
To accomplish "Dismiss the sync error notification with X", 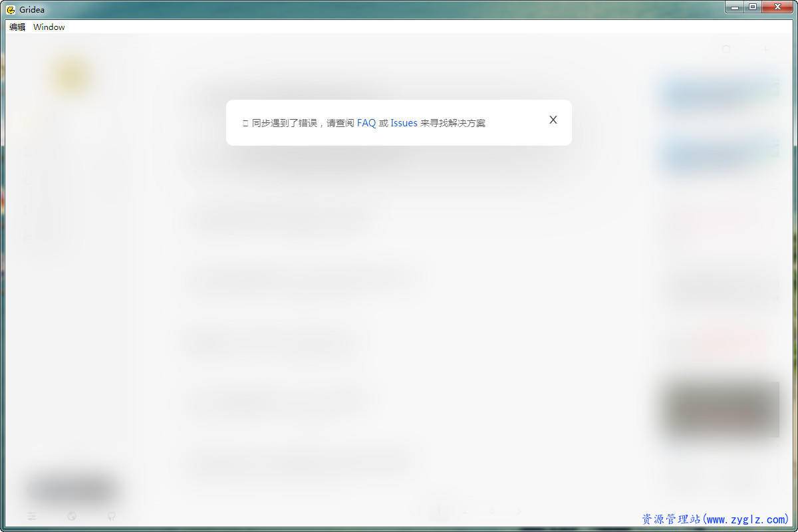I will [x=553, y=120].
